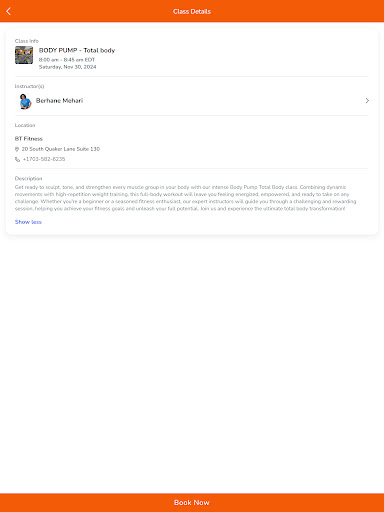Collapse the description with Show less
Image resolution: width=384 pixels, height=512 pixels.
(28, 222)
